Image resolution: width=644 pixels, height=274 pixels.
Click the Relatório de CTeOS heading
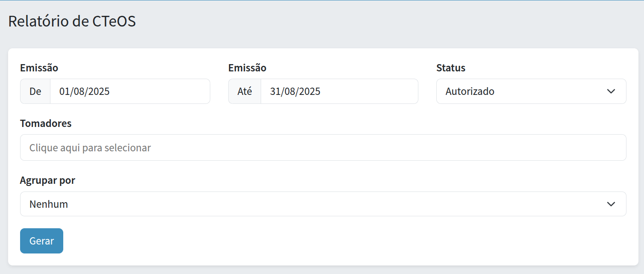click(72, 21)
